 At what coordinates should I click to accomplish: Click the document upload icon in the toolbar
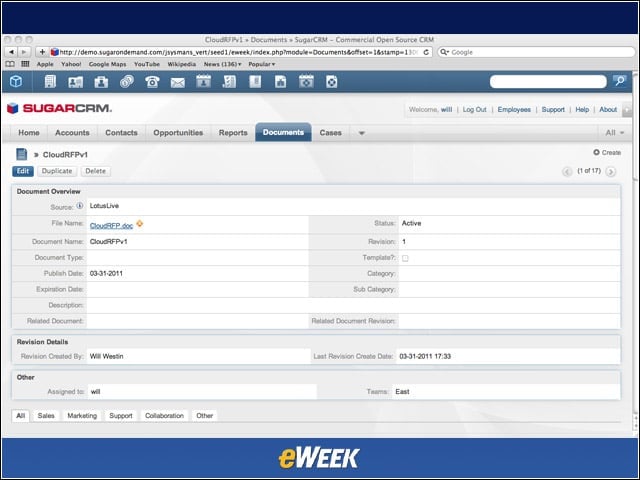280,82
